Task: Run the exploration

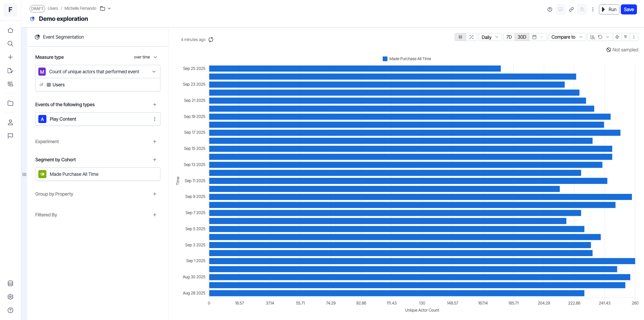Action: click(x=609, y=9)
